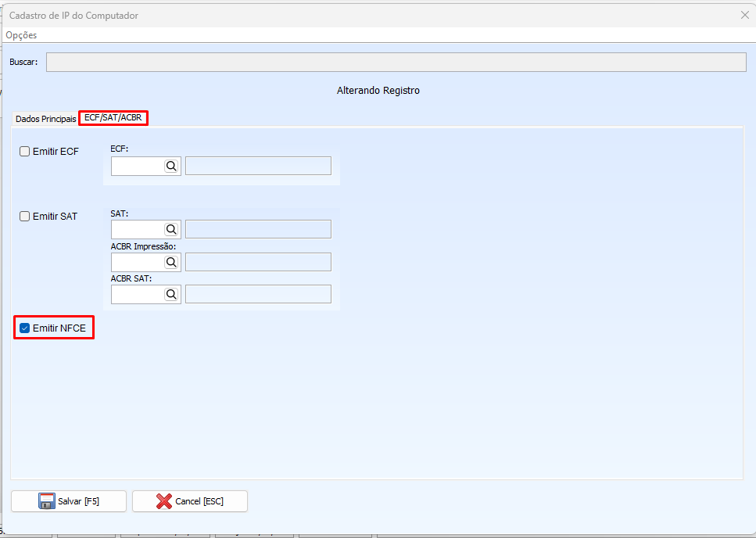Focus the ECF code input field

[x=137, y=166]
